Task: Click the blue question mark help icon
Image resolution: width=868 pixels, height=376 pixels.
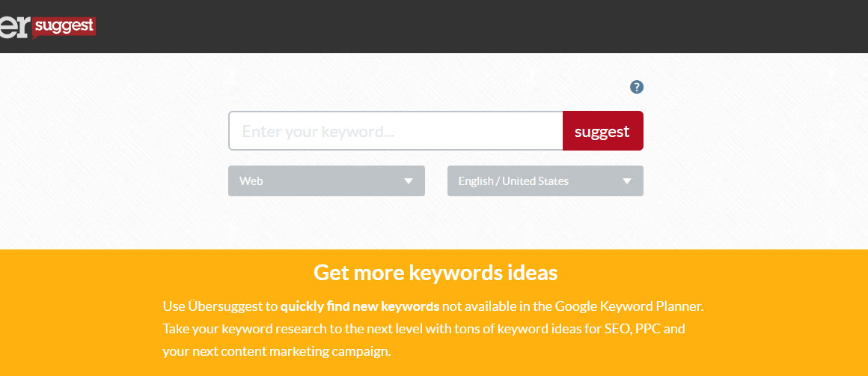Action: click(x=637, y=87)
